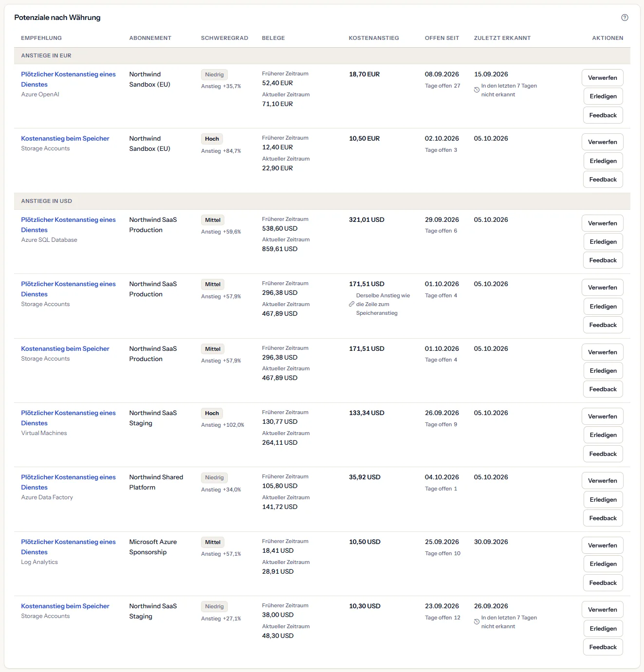Click Feedback in the Virtual Machines row
This screenshot has height=672, width=644.
[x=603, y=454]
